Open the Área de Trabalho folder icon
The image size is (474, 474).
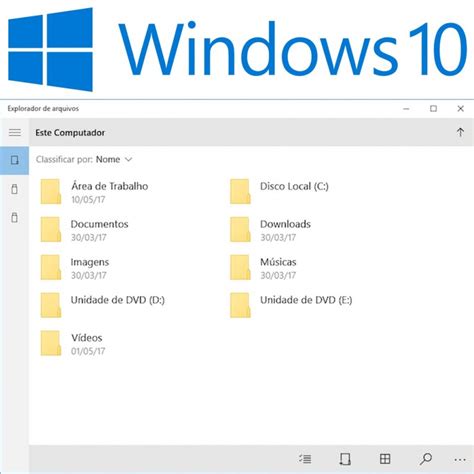click(x=51, y=191)
